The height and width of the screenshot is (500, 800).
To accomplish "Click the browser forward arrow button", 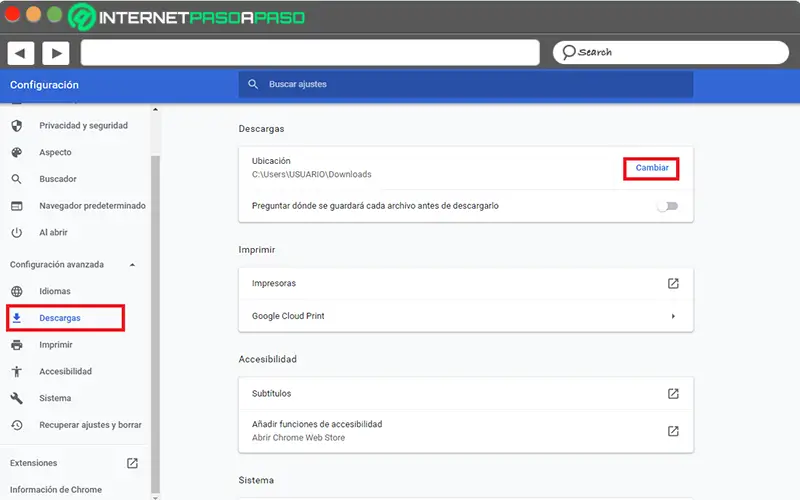I will pos(56,53).
